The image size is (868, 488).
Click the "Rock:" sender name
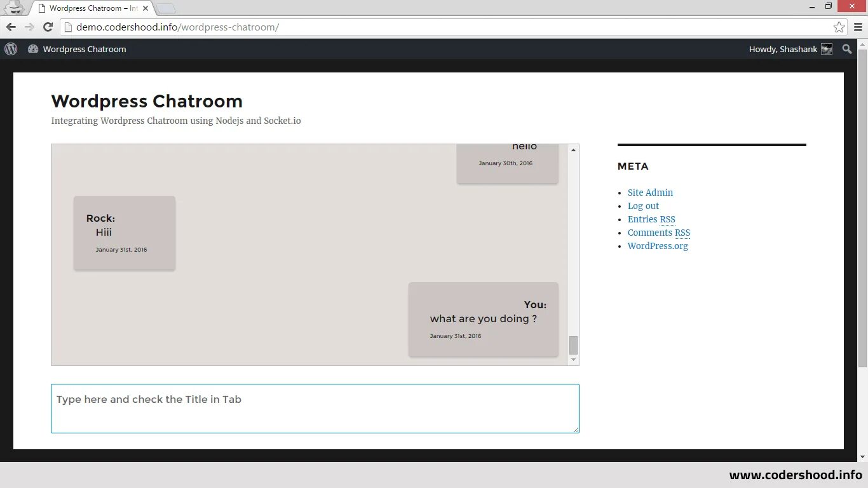coord(100,219)
